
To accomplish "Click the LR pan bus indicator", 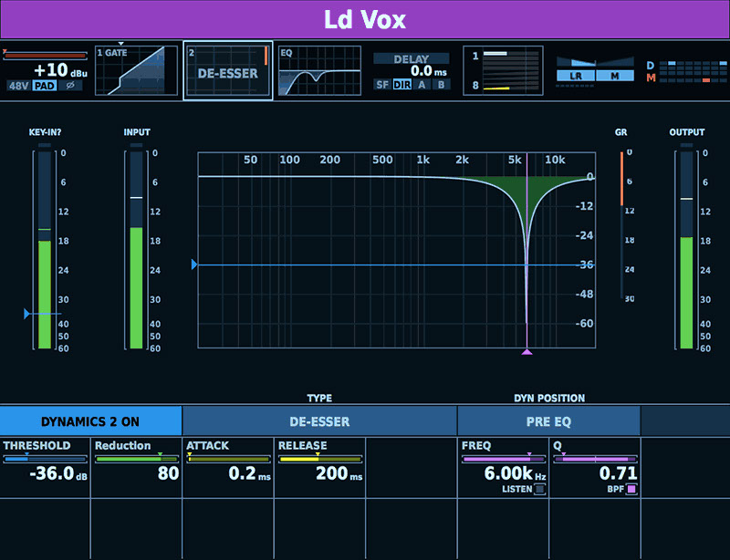I will [x=576, y=76].
